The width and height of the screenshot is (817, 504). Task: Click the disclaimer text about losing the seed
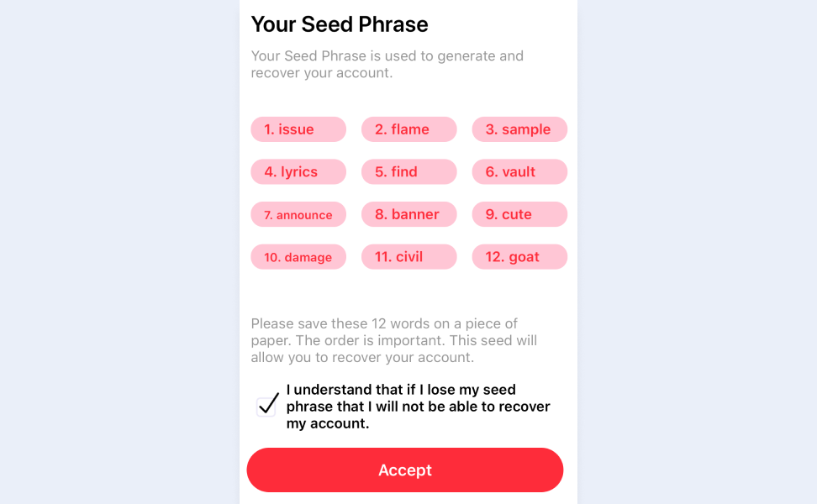point(418,406)
